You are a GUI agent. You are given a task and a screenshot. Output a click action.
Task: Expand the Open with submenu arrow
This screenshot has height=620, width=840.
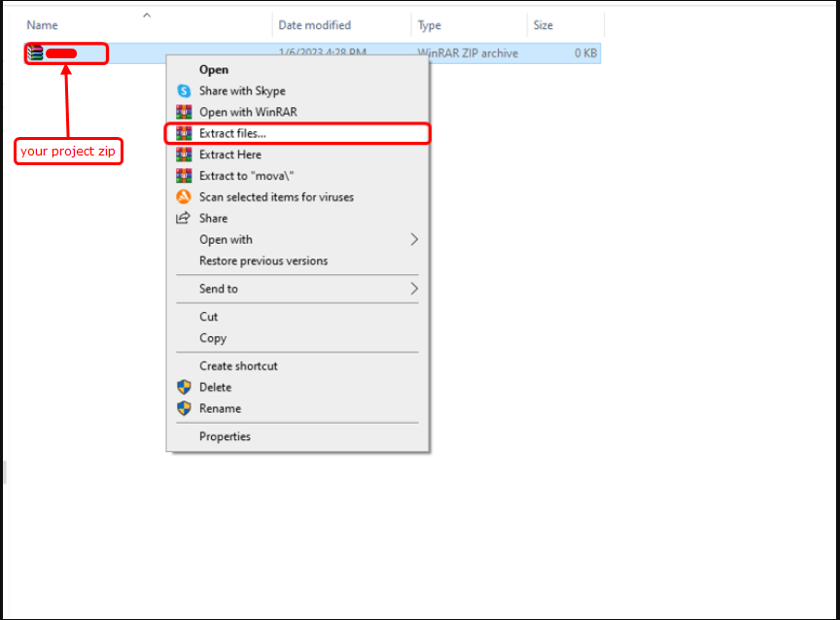(x=414, y=239)
